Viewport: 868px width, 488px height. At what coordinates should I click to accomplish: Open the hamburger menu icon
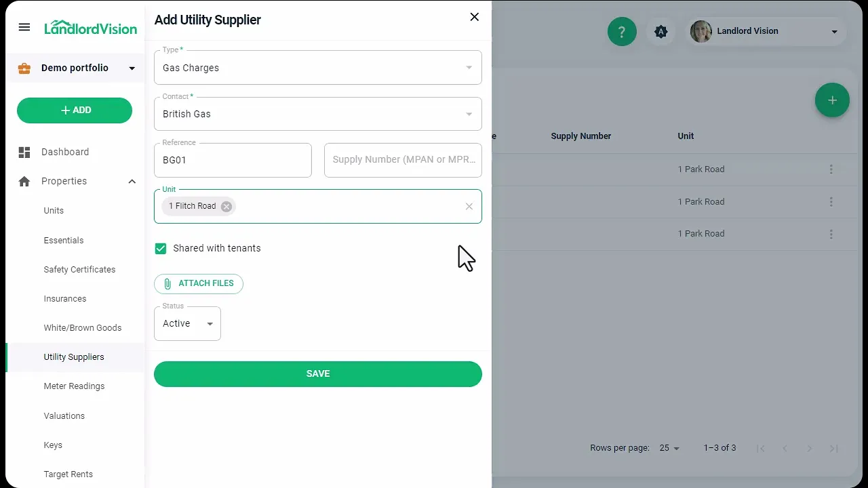pyautogui.click(x=24, y=27)
